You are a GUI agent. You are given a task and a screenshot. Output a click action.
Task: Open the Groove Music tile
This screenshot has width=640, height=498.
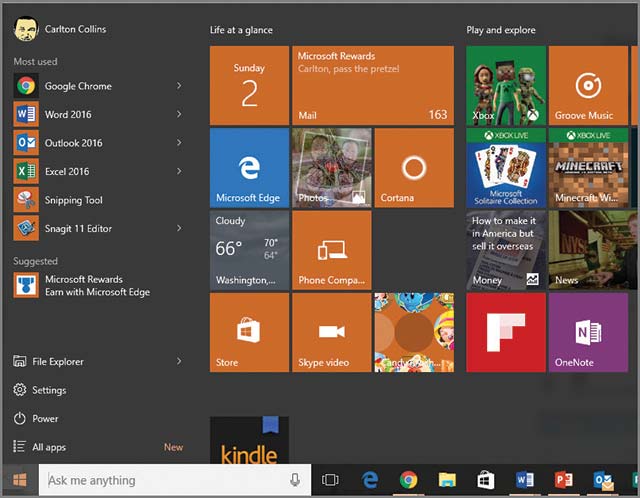pyautogui.click(x=587, y=85)
